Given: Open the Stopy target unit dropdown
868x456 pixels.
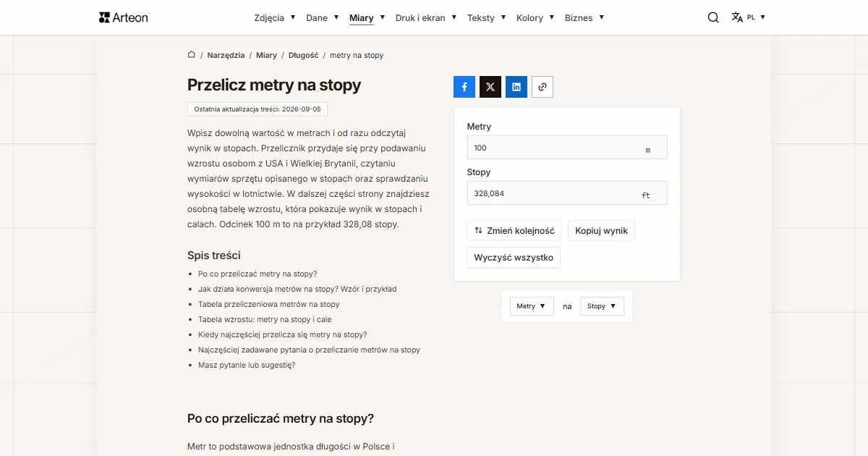Looking at the screenshot, I should click(x=602, y=306).
